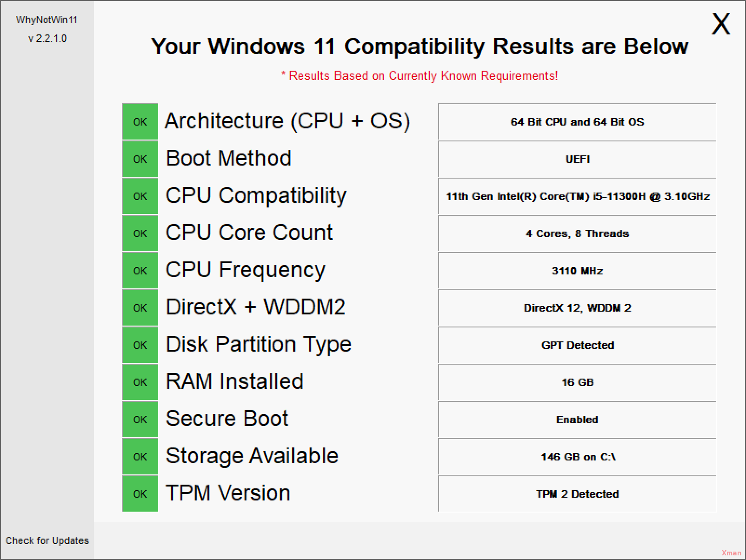Click the Check for Updates link
Viewport: 746px width, 560px height.
point(47,540)
